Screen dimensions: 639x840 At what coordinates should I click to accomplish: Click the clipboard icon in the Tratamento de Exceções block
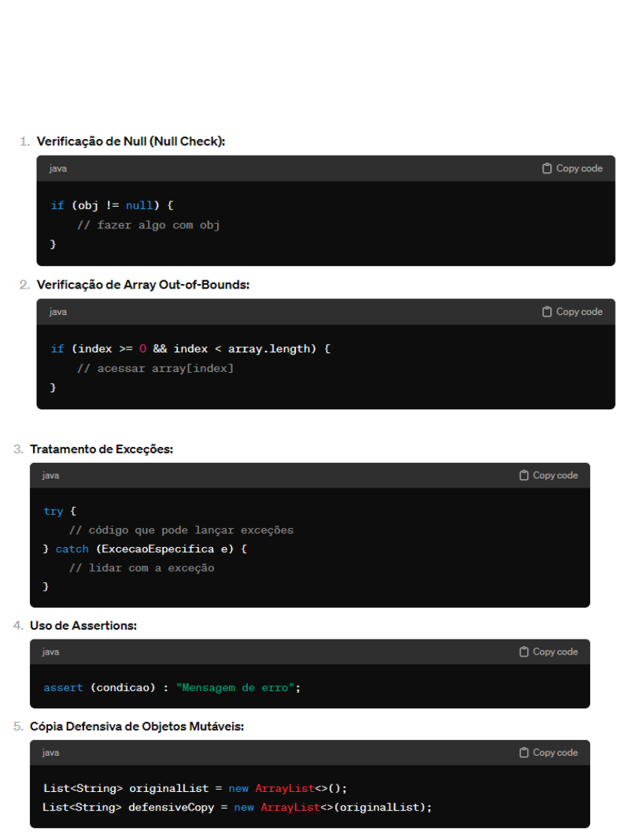524,476
